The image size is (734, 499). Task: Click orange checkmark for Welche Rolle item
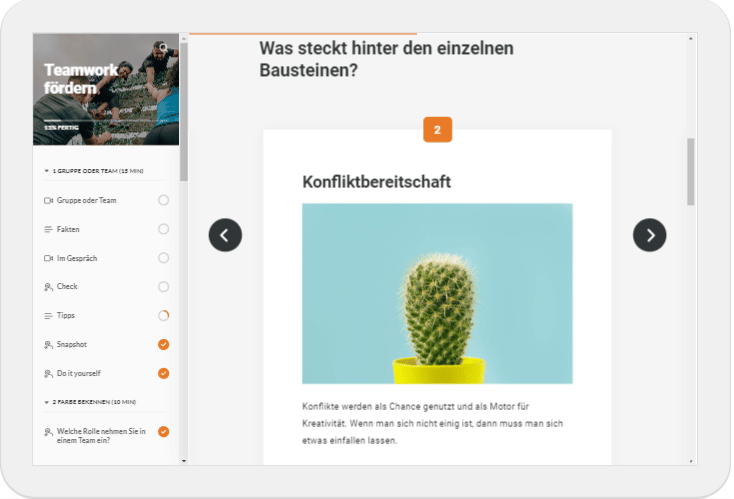(x=163, y=432)
